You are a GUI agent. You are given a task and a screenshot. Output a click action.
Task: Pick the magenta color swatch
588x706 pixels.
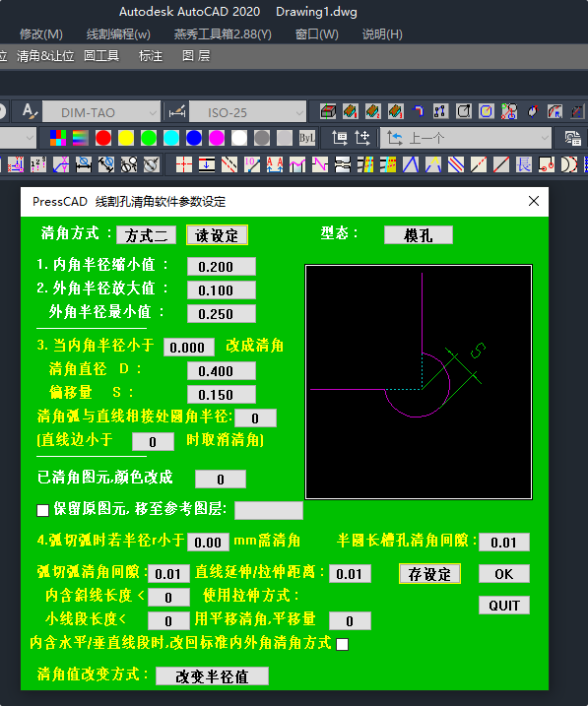tap(217, 138)
